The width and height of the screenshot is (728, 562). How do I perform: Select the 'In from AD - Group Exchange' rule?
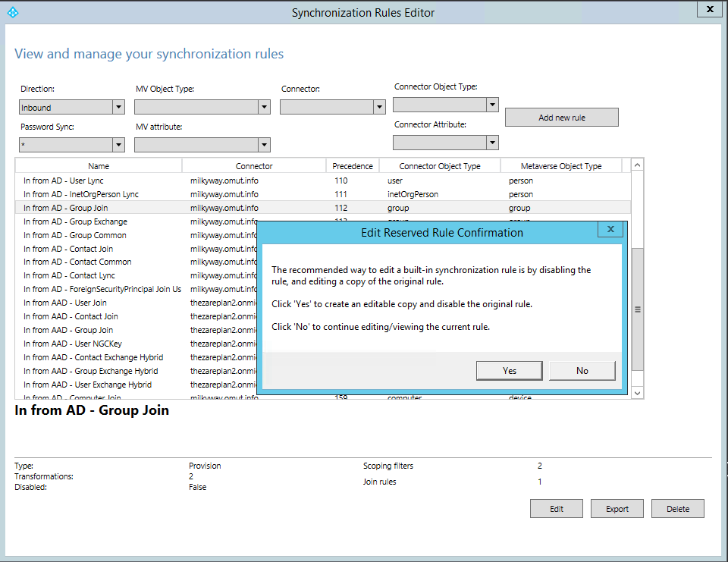click(x=75, y=221)
